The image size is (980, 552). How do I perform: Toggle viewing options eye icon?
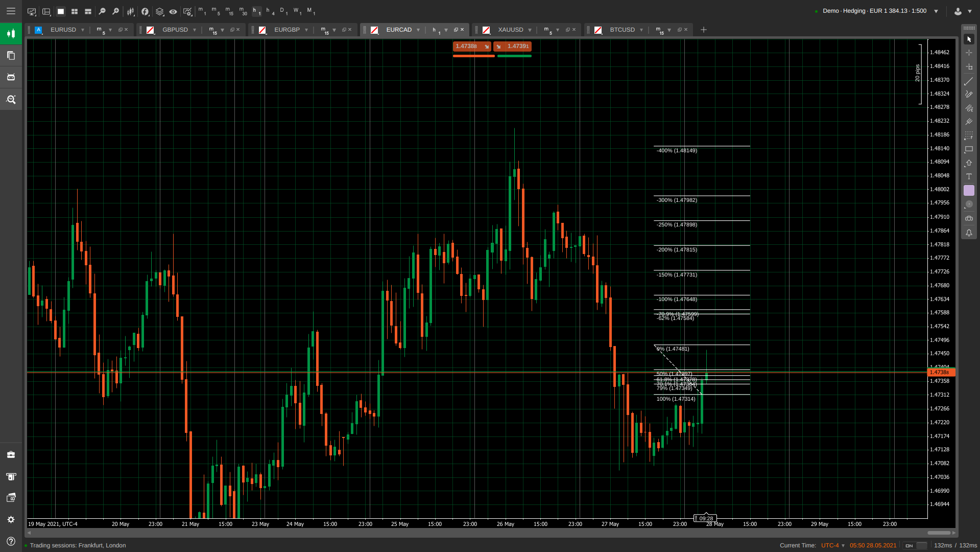tap(173, 11)
